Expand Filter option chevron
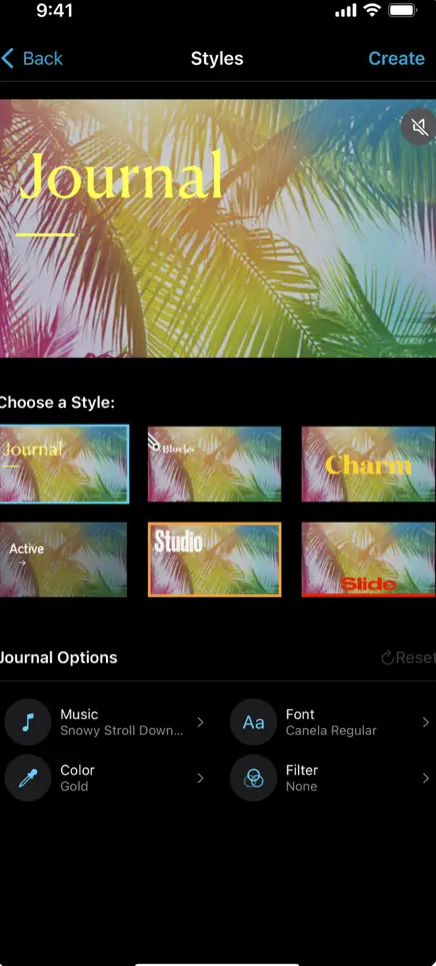 point(426,778)
